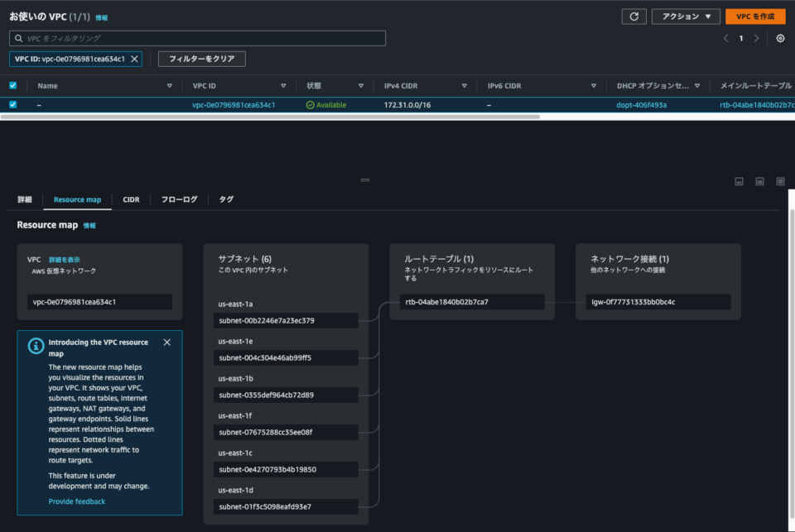Sort by the Name column arrow
795x532 pixels.
click(x=170, y=85)
